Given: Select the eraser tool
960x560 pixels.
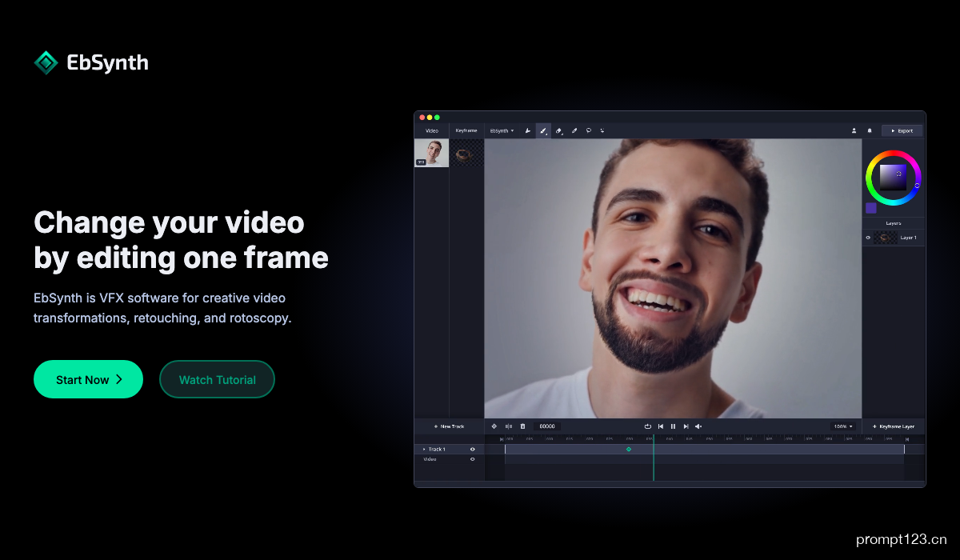Looking at the screenshot, I should pyautogui.click(x=559, y=130).
